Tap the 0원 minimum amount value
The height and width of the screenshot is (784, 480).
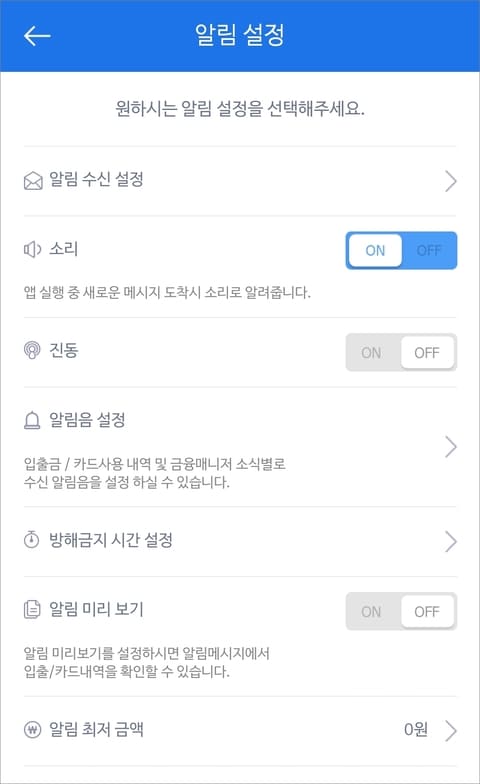tap(416, 730)
